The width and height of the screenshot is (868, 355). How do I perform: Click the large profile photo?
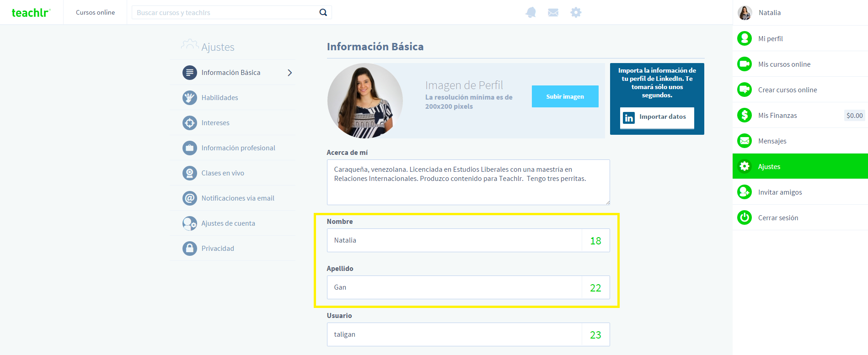point(365,101)
